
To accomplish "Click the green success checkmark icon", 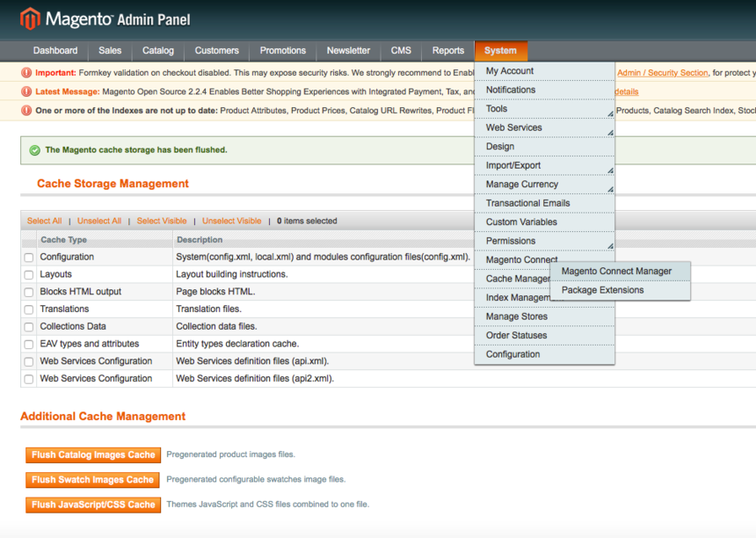I will 35,150.
